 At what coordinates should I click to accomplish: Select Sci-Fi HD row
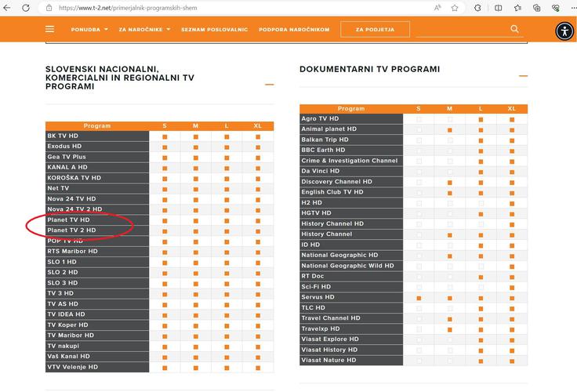414,287
